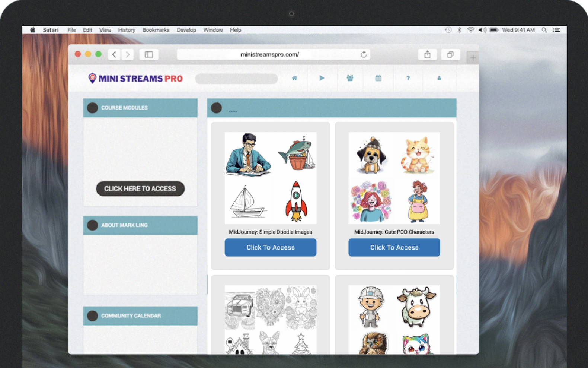
Task: Click the battery icon in menu bar
Action: (x=494, y=30)
